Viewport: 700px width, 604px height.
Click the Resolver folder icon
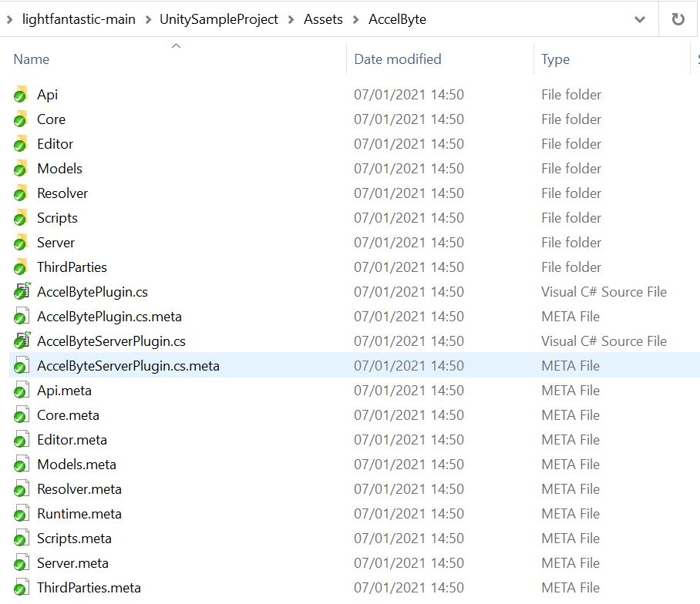pyautogui.click(x=21, y=193)
